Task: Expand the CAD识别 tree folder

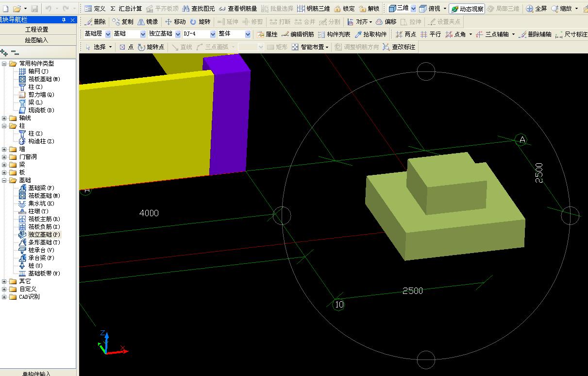Action: tap(5, 297)
